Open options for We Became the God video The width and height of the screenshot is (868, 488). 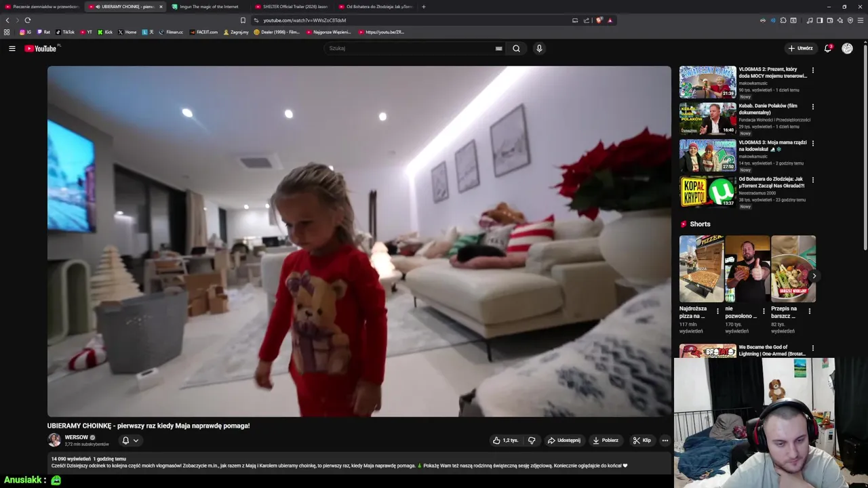813,348
